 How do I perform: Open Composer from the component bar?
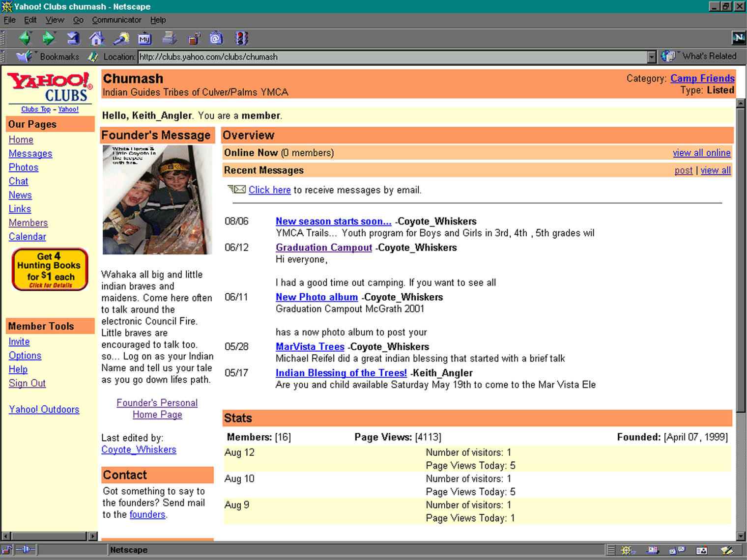click(727, 550)
